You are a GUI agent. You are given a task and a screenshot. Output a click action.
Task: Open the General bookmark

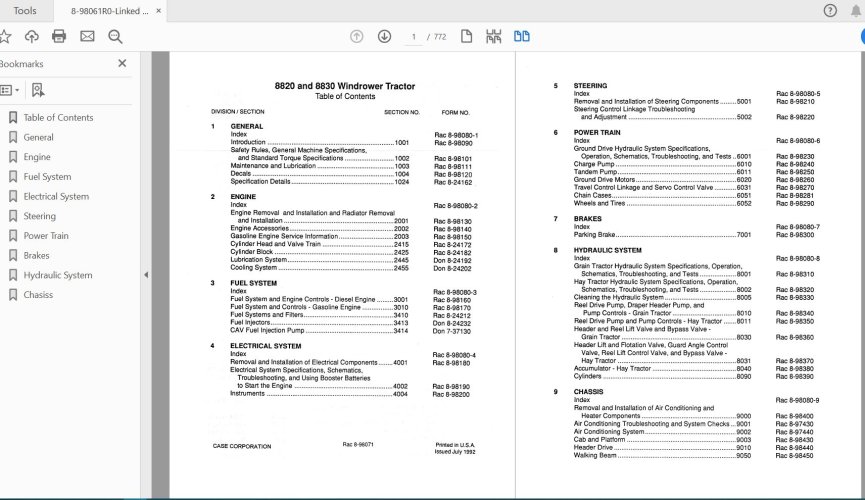coord(38,137)
